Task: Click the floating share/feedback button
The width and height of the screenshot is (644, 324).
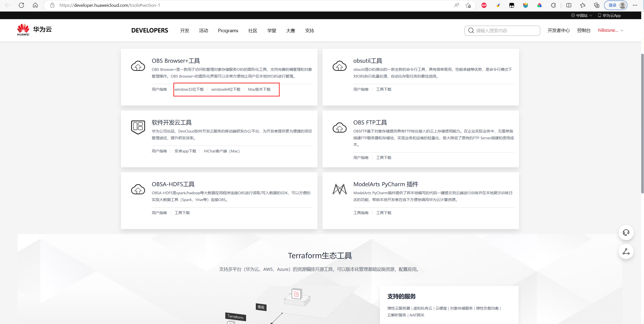Action: click(x=626, y=251)
